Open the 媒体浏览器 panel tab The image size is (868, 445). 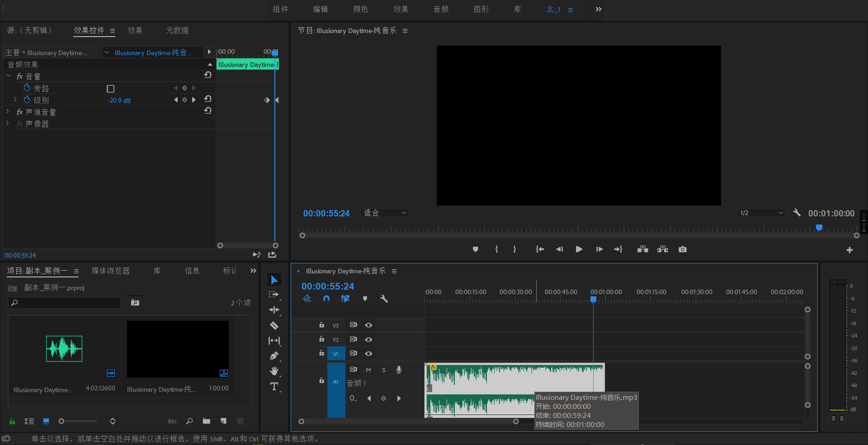111,271
